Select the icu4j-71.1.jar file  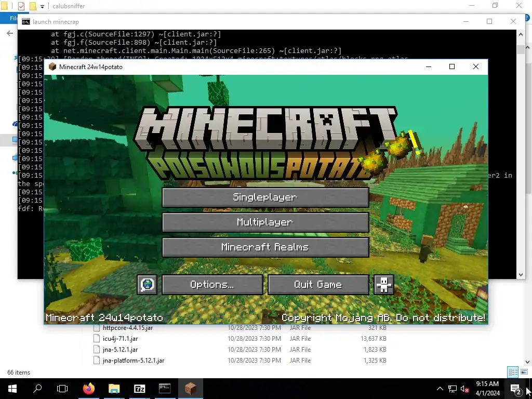pos(120,339)
